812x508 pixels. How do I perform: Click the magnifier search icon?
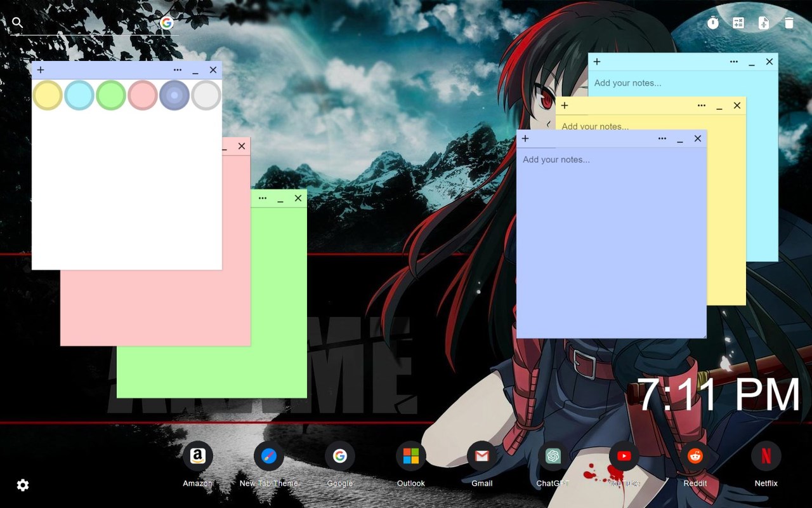(x=18, y=23)
